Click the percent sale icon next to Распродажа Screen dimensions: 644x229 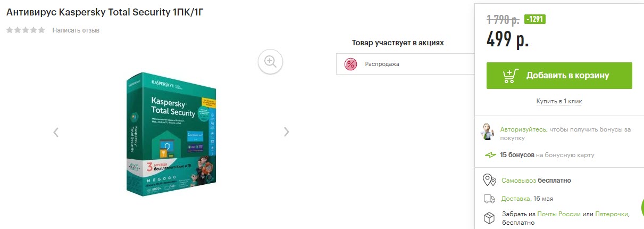350,64
